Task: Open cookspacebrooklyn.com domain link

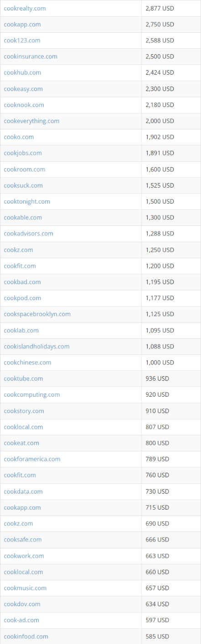Action: (x=37, y=314)
